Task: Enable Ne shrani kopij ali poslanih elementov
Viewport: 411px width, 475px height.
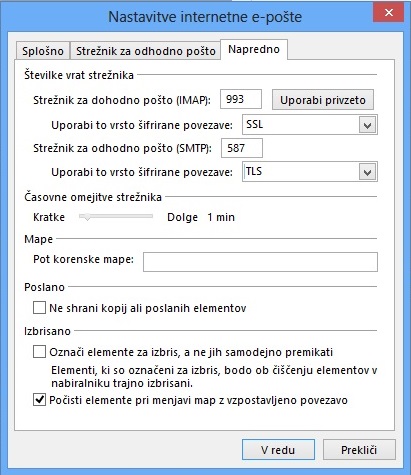Action: point(39,308)
